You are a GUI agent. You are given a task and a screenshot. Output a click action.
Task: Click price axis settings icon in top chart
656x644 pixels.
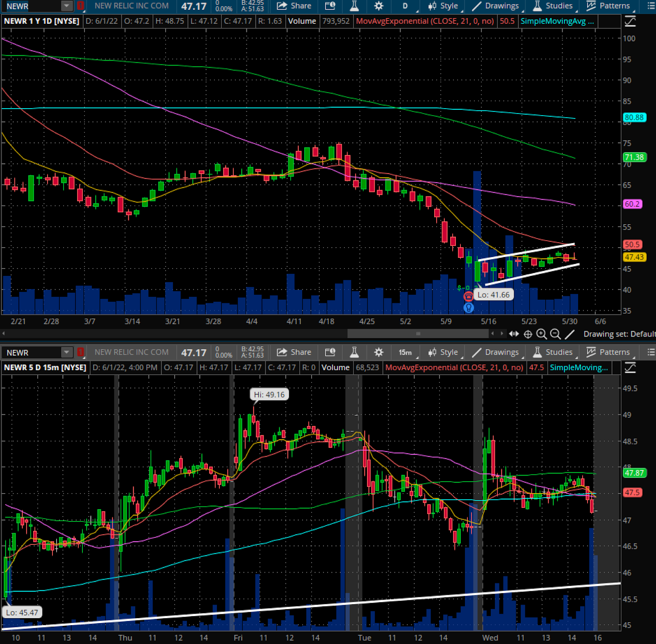630,21
